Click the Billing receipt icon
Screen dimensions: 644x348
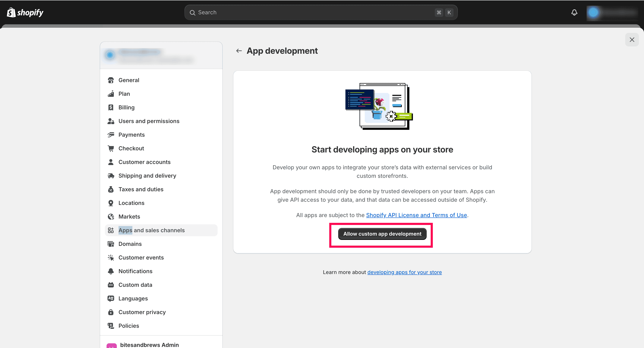pos(111,107)
